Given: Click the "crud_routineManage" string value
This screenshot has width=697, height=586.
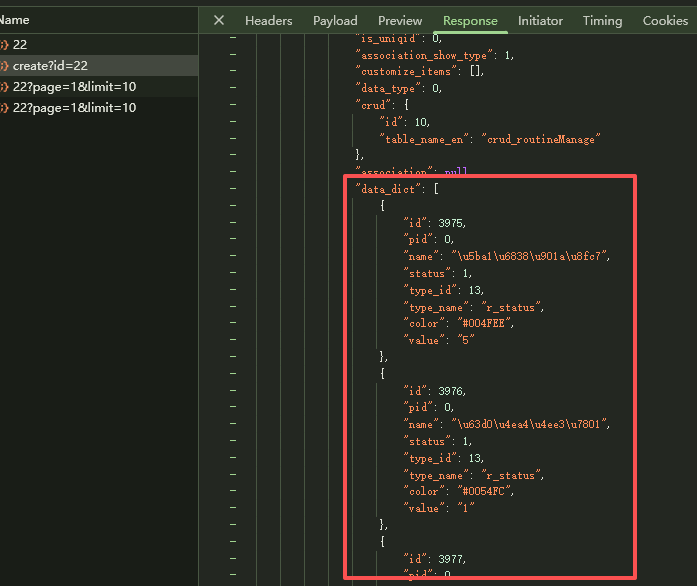Looking at the screenshot, I should point(541,139).
